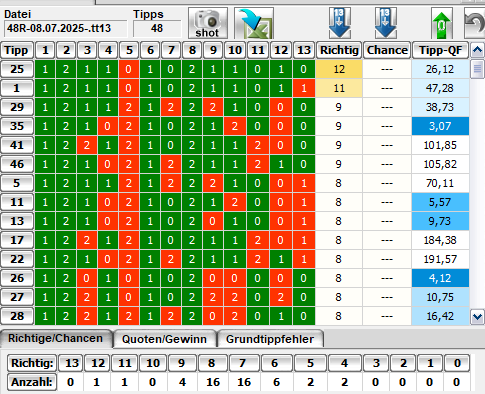Select tip row button 27
The width and height of the screenshot is (485, 394).
click(x=17, y=297)
